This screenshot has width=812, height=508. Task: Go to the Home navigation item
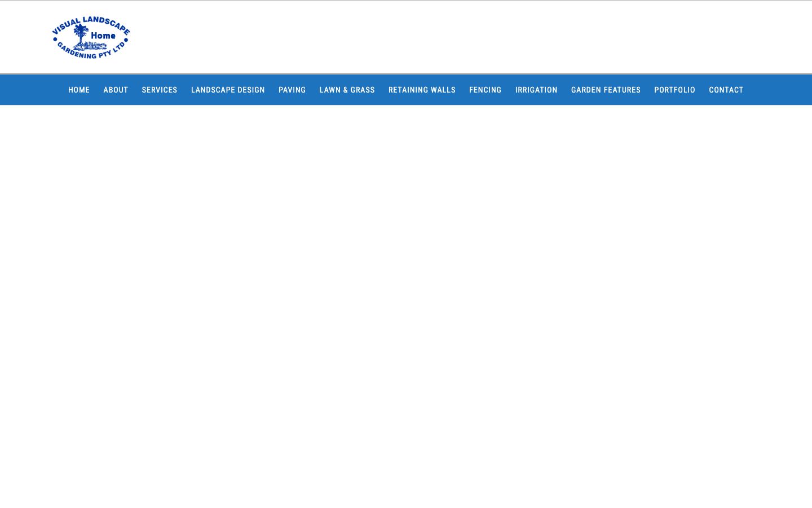pos(79,90)
